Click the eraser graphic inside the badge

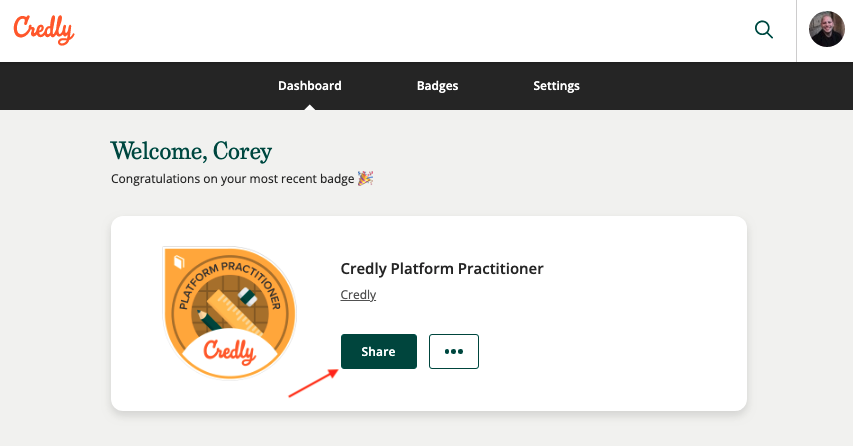coord(248,295)
